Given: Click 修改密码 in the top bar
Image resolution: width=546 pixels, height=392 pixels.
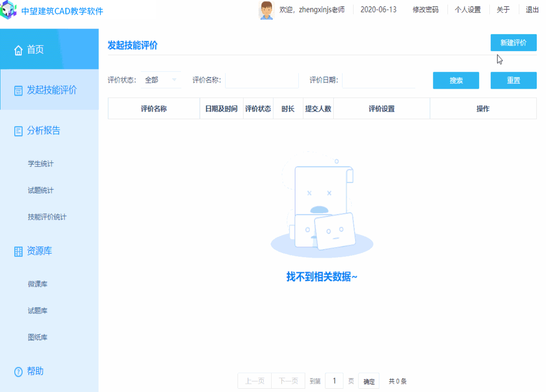Looking at the screenshot, I should click(x=425, y=10).
